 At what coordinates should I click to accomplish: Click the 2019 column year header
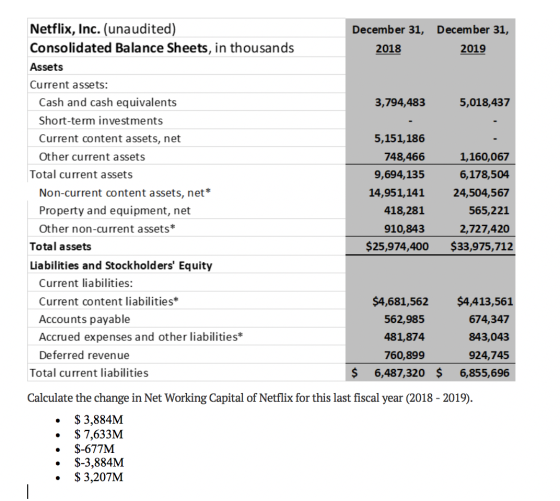[x=473, y=49]
